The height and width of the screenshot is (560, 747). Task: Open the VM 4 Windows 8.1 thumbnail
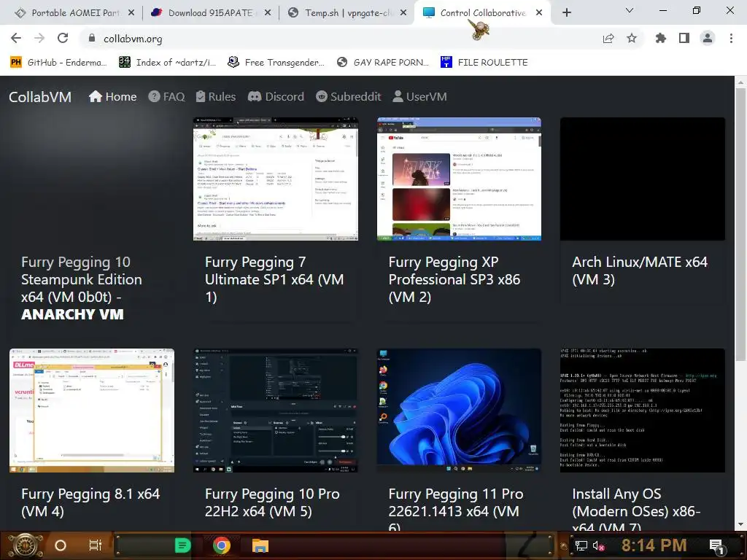(92, 411)
